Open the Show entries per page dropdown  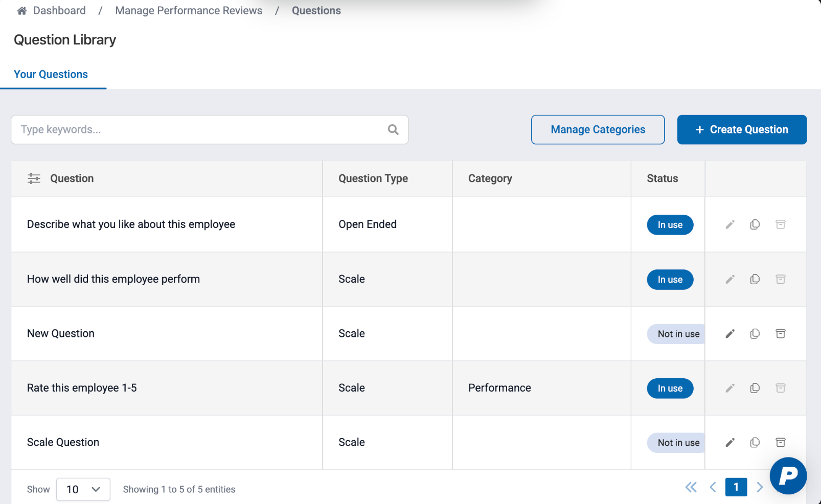click(83, 489)
